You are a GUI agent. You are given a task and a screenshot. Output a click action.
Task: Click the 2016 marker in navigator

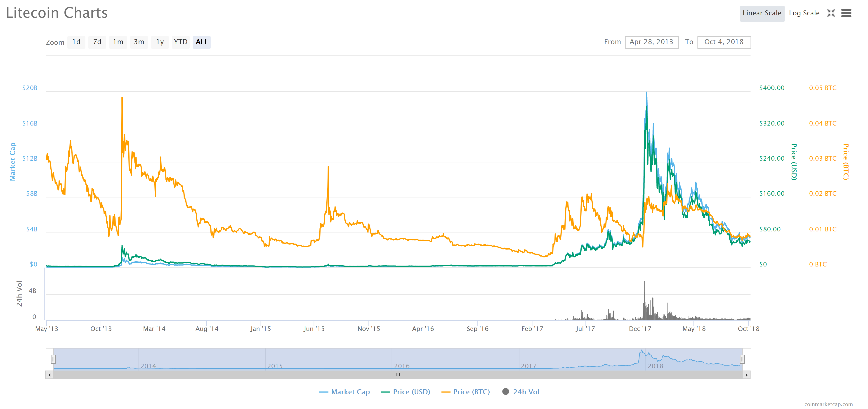pyautogui.click(x=402, y=366)
